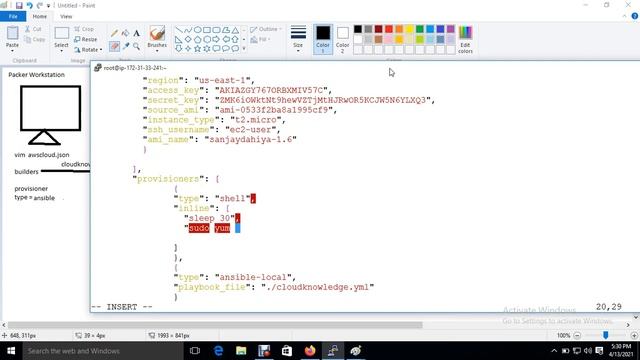Switch to the View ribbon tab
The image size is (640, 360).
[66, 16]
